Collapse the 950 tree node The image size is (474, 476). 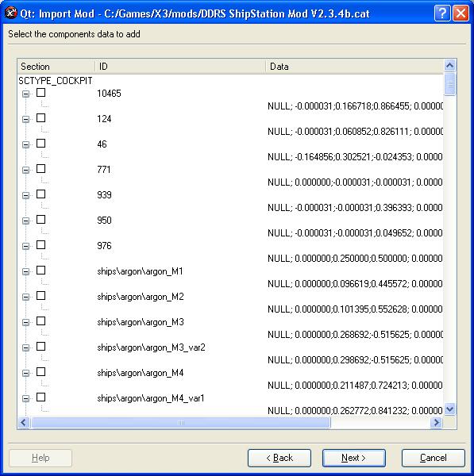pyautogui.click(x=26, y=221)
